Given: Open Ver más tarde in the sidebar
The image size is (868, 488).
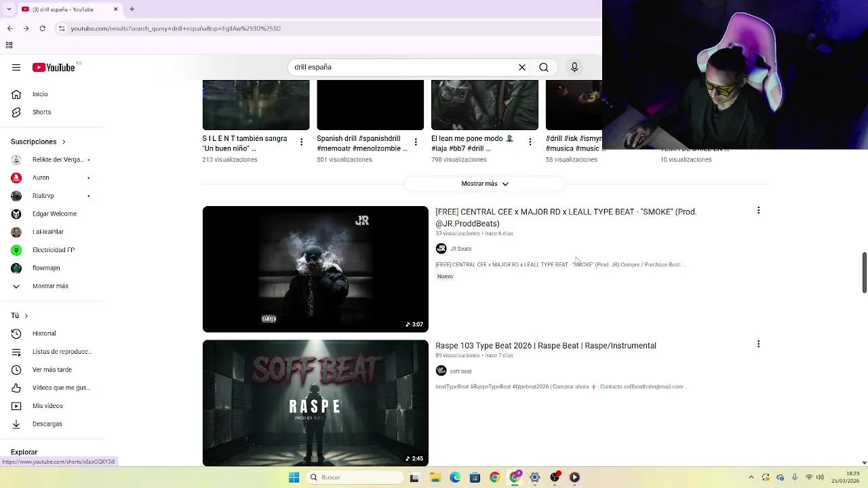Looking at the screenshot, I should tap(52, 369).
